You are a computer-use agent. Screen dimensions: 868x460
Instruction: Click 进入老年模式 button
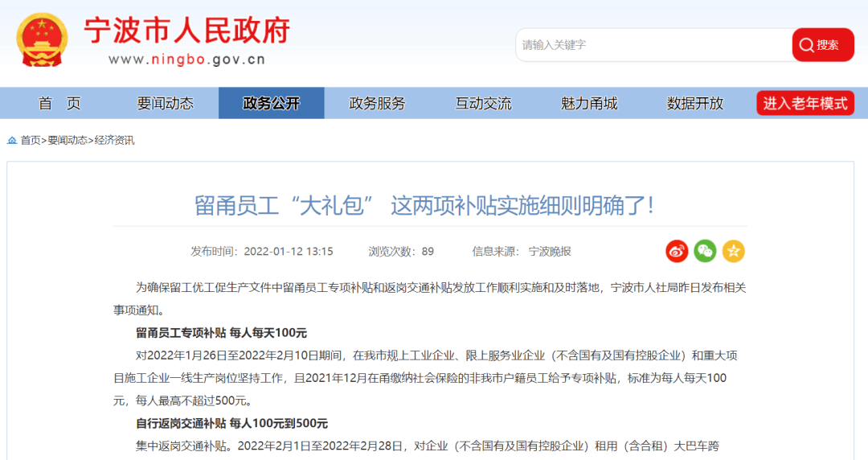coord(805,103)
